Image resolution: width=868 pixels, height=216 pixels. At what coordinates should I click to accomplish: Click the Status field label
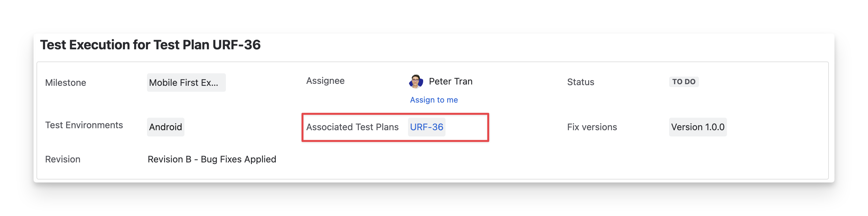580,82
